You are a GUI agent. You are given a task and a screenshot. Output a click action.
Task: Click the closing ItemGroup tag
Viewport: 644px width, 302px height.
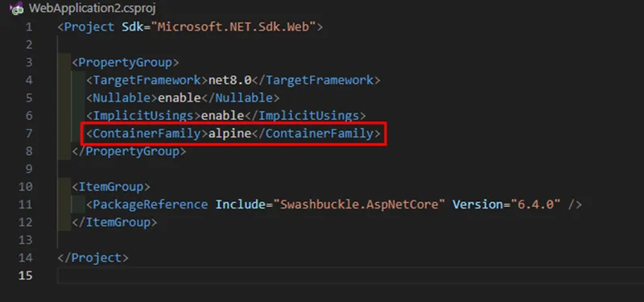114,222
